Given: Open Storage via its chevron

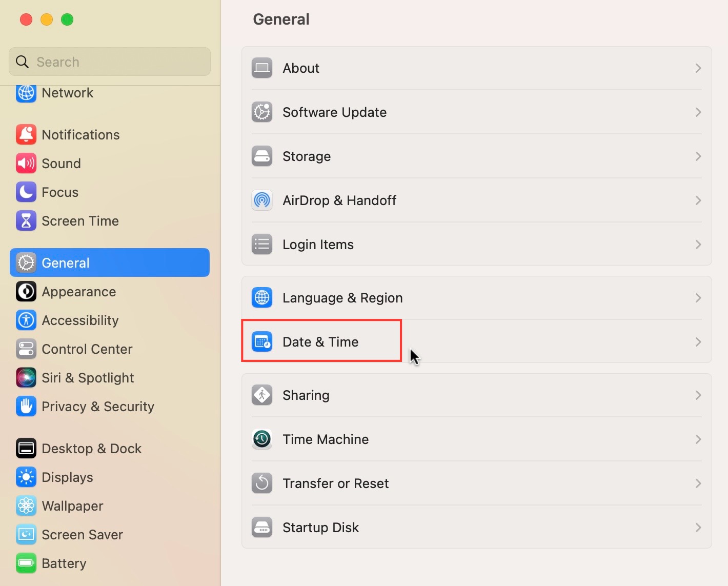Looking at the screenshot, I should coord(698,156).
